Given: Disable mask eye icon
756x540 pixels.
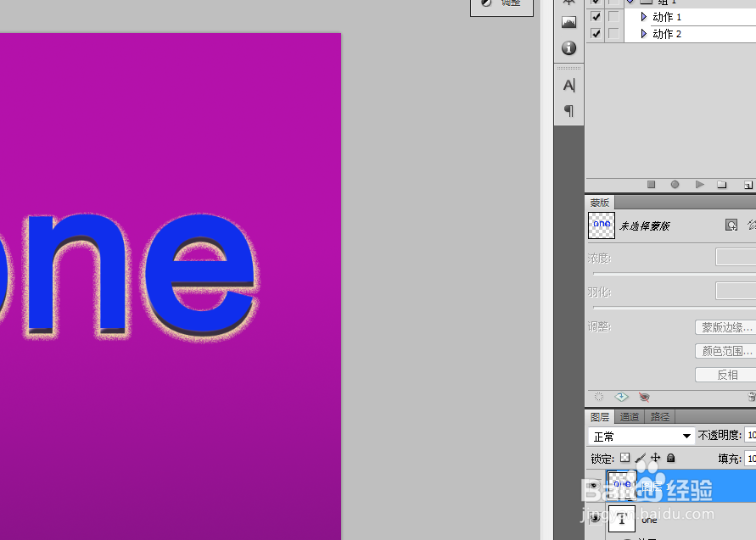Looking at the screenshot, I should click(644, 397).
